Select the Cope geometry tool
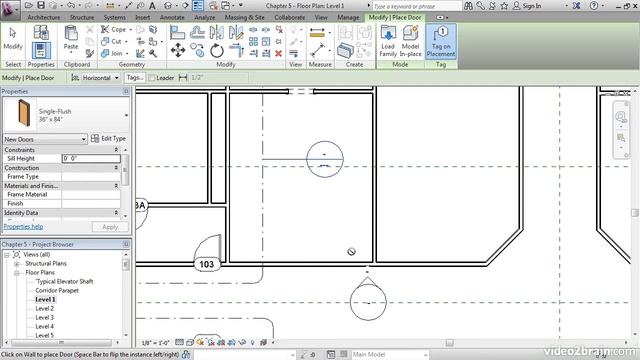 pyautogui.click(x=116, y=29)
